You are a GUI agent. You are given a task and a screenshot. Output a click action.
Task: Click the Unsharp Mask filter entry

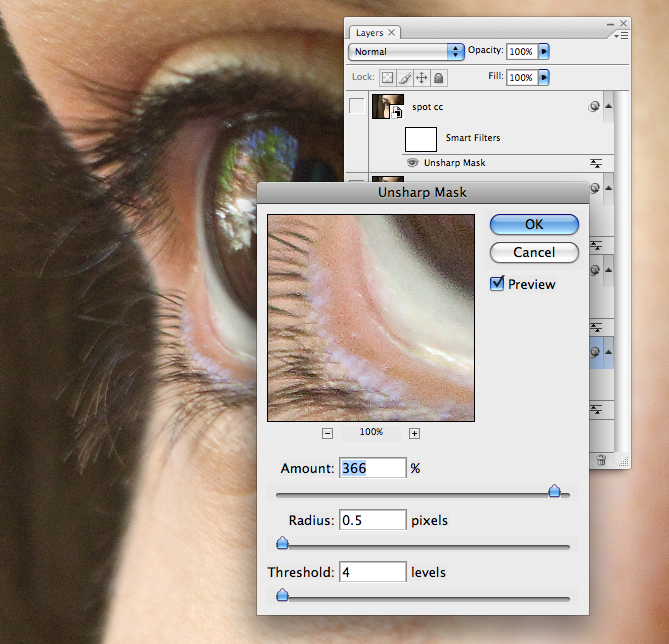pos(454,163)
